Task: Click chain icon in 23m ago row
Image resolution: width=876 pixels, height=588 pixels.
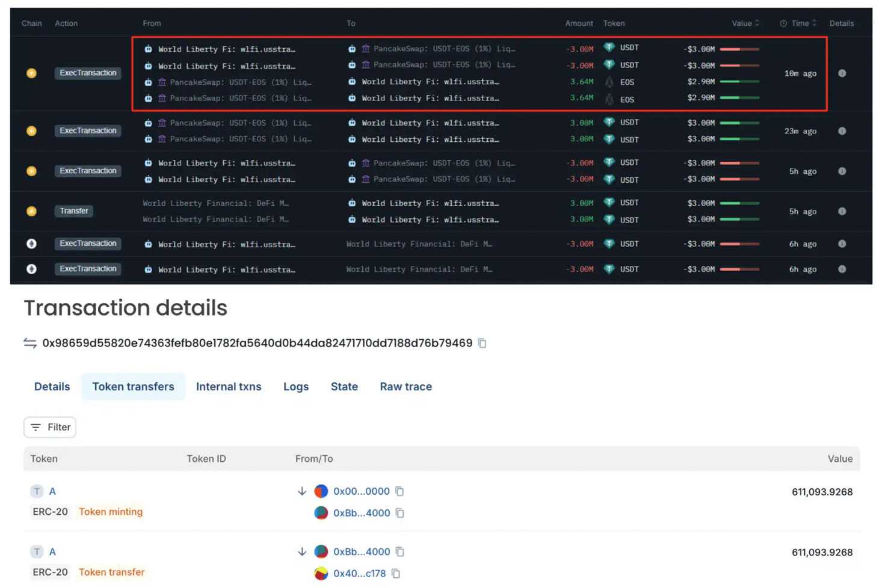Action: pos(32,131)
